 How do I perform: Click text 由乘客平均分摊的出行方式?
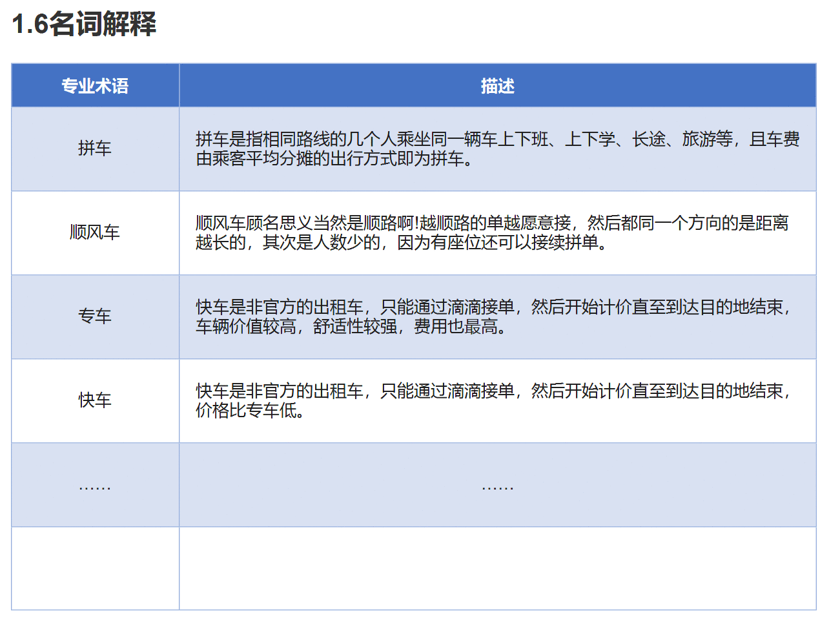(296, 159)
